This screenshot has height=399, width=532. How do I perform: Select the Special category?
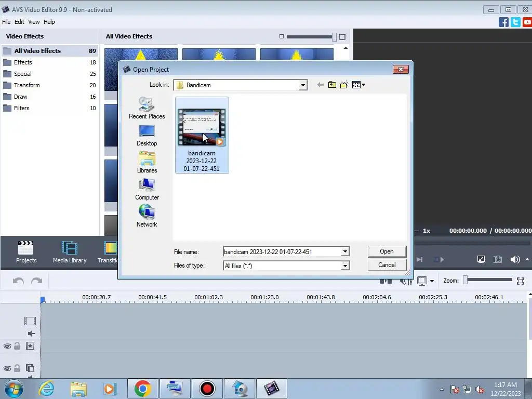point(50,74)
